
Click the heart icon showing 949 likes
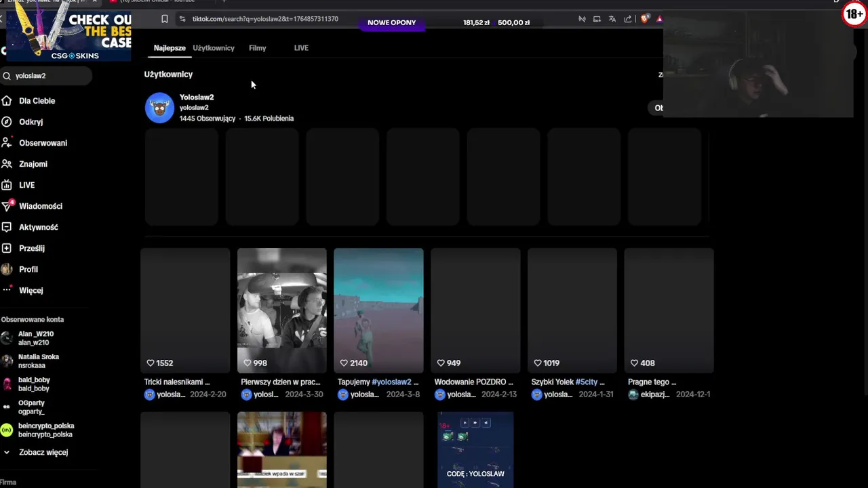click(441, 363)
